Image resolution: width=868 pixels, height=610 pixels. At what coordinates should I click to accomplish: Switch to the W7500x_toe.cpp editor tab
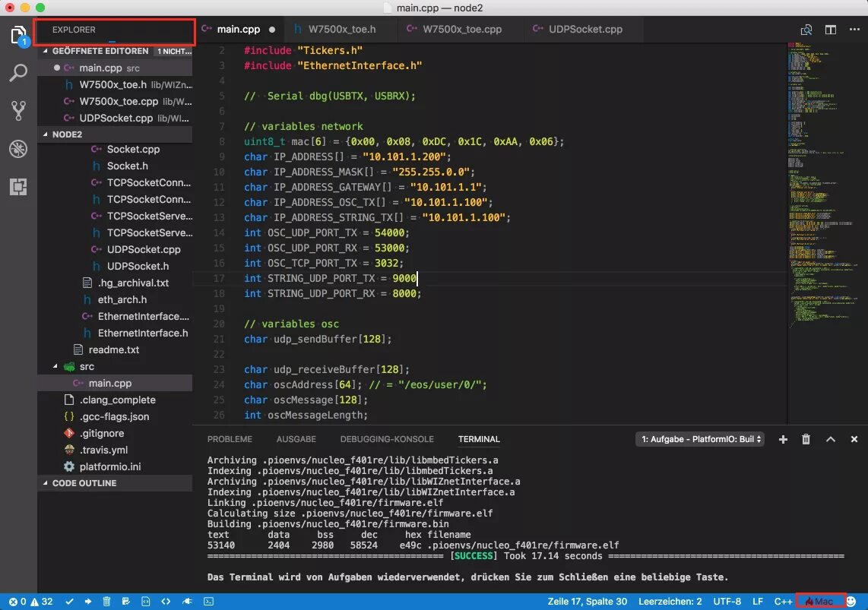pyautogui.click(x=461, y=30)
